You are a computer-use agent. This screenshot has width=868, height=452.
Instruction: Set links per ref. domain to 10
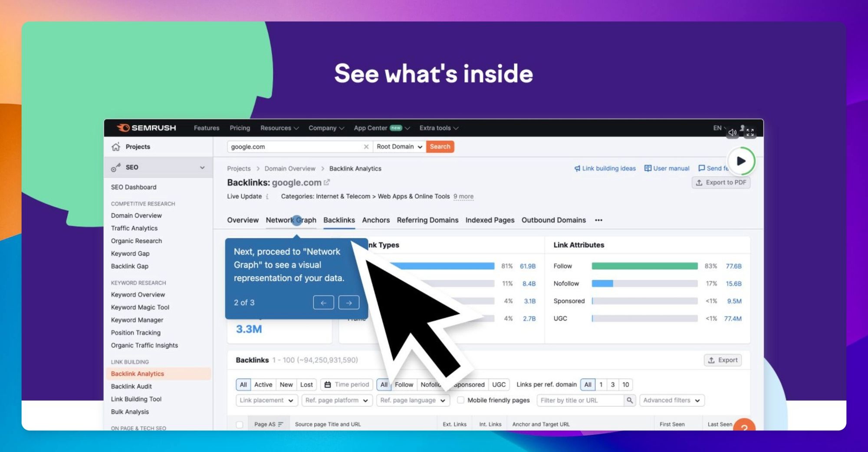625,385
